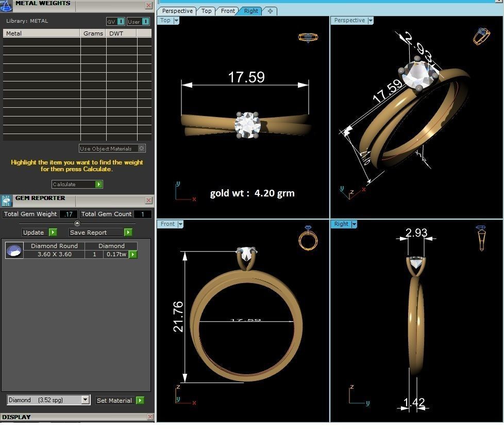
Task: Click the Gem Reporter panel icon
Action: tap(6, 201)
